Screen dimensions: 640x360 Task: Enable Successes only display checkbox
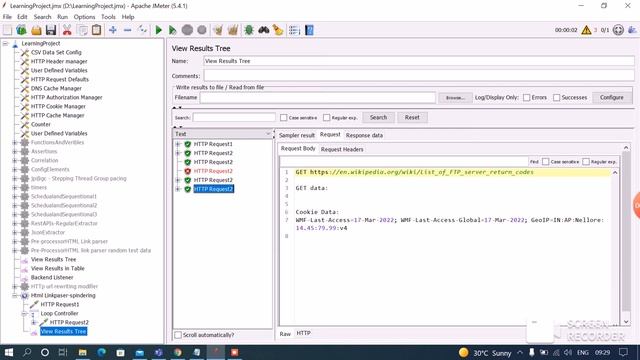[556, 98]
